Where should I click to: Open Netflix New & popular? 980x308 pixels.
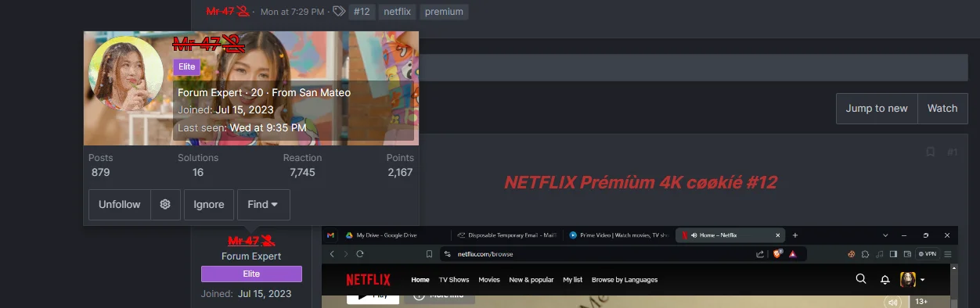click(531, 280)
